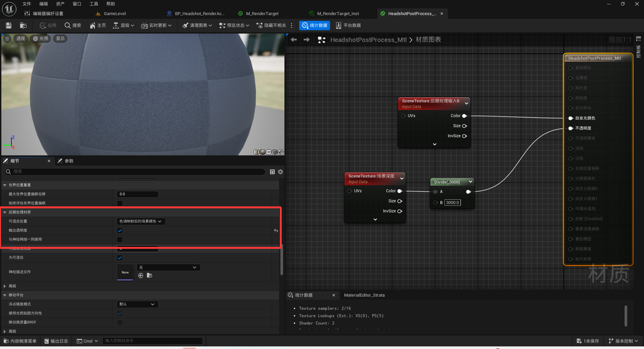Navigate back in material graph
The image size is (644, 349).
[x=294, y=40]
